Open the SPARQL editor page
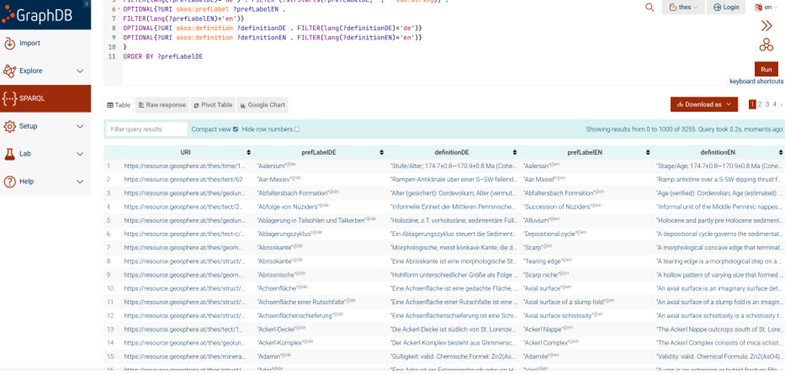The image size is (785, 374). 46,99
